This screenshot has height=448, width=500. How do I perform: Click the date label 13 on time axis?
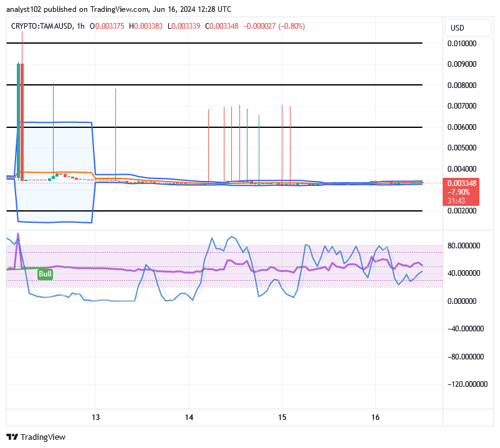pyautogui.click(x=95, y=417)
